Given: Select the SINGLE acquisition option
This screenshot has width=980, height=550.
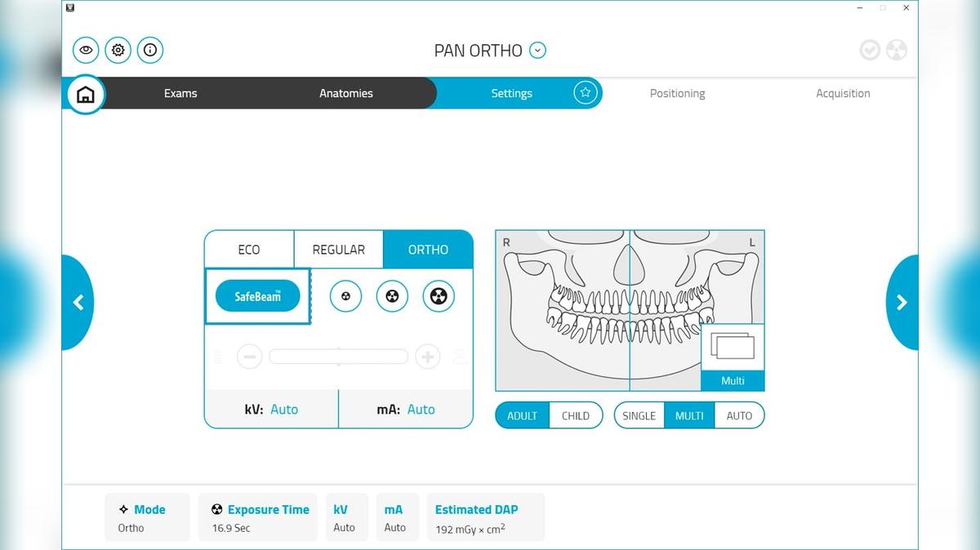Looking at the screenshot, I should tap(639, 415).
